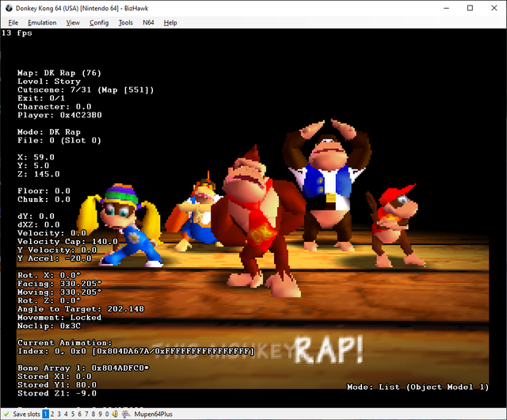This screenshot has width=507, height=420.
Task: Click the 'Movement: Locked' line
Action: pyautogui.click(x=59, y=317)
